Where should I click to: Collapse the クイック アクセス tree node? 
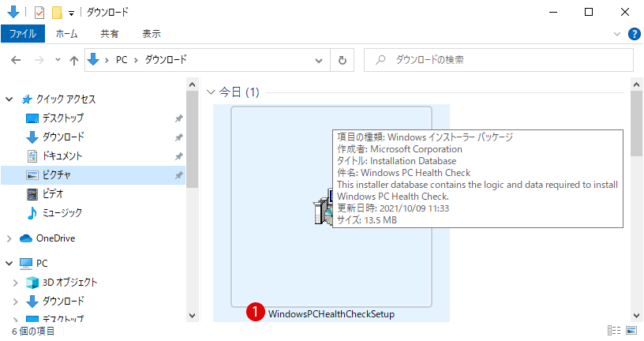[x=9, y=99]
